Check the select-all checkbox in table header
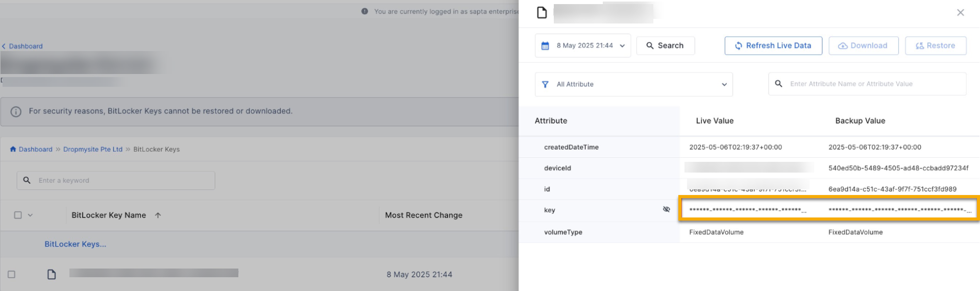This screenshot has height=291, width=980. tap(18, 215)
